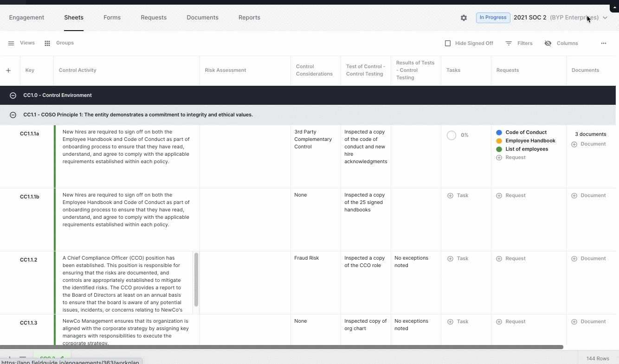The image size is (619, 364).
Task: Open the Code of Conduct request link
Action: pos(527,132)
